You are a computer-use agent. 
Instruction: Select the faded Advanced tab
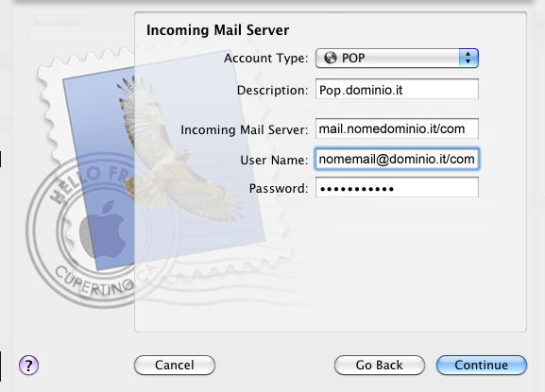click(x=451, y=25)
